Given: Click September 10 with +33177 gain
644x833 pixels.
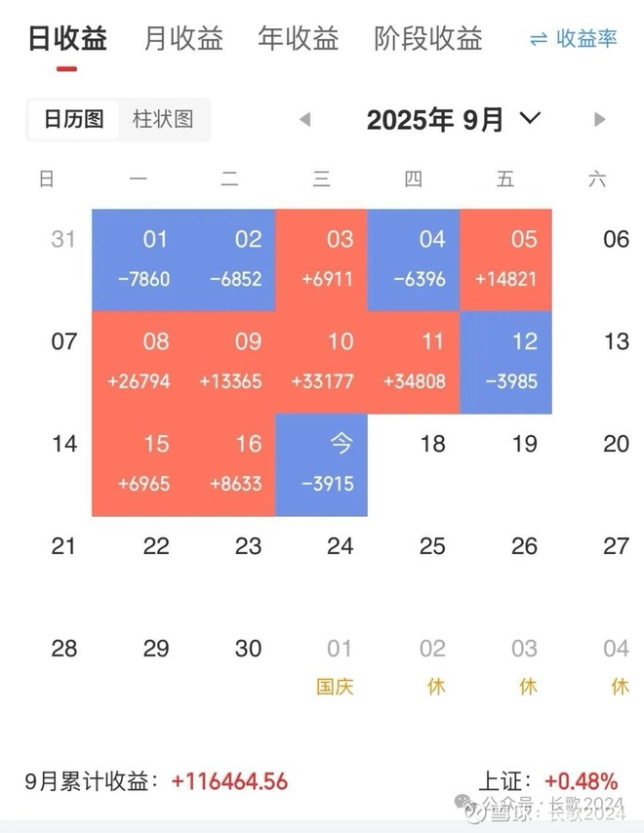Looking at the screenshot, I should pos(340,361).
